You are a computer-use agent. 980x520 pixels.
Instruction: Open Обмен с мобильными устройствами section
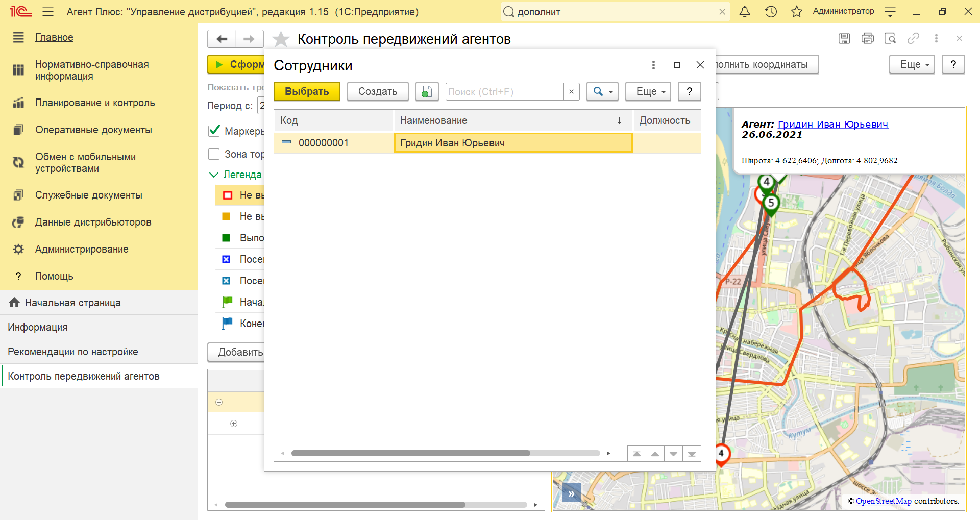coord(85,163)
